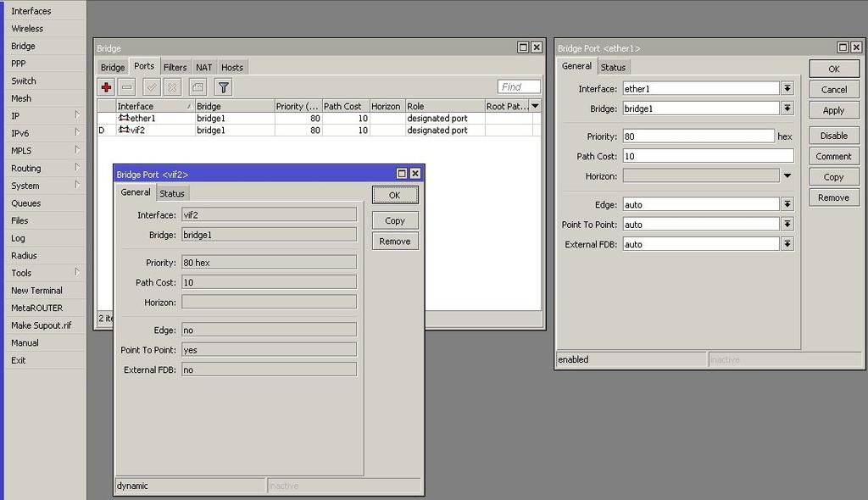
Task: Click the Role column header in ports table
Action: point(445,106)
